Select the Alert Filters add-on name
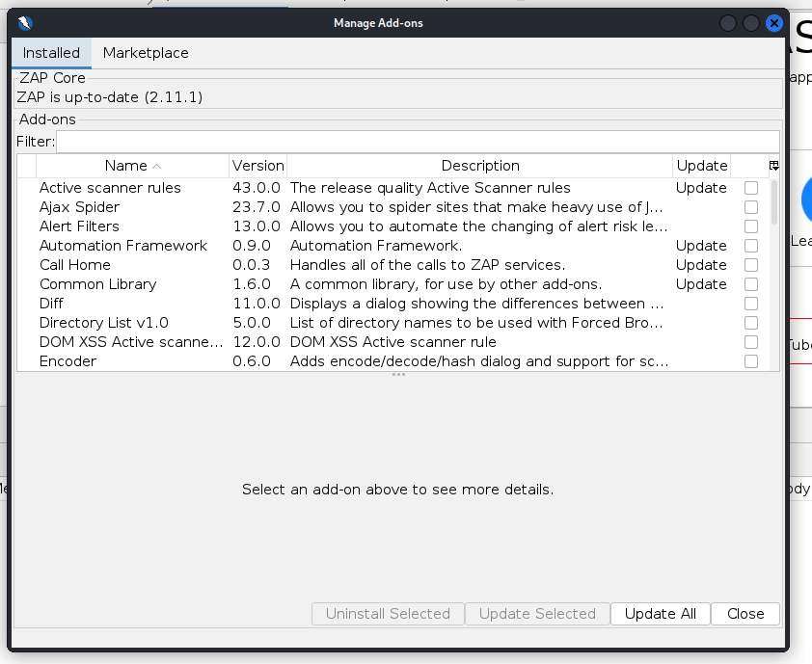Screen dimensions: 812x664 [79, 226]
